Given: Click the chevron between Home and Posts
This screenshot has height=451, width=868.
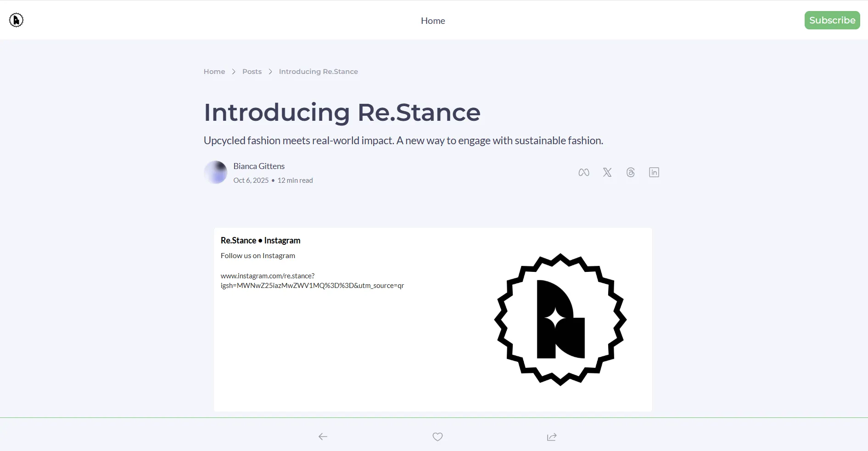Looking at the screenshot, I should tap(234, 72).
